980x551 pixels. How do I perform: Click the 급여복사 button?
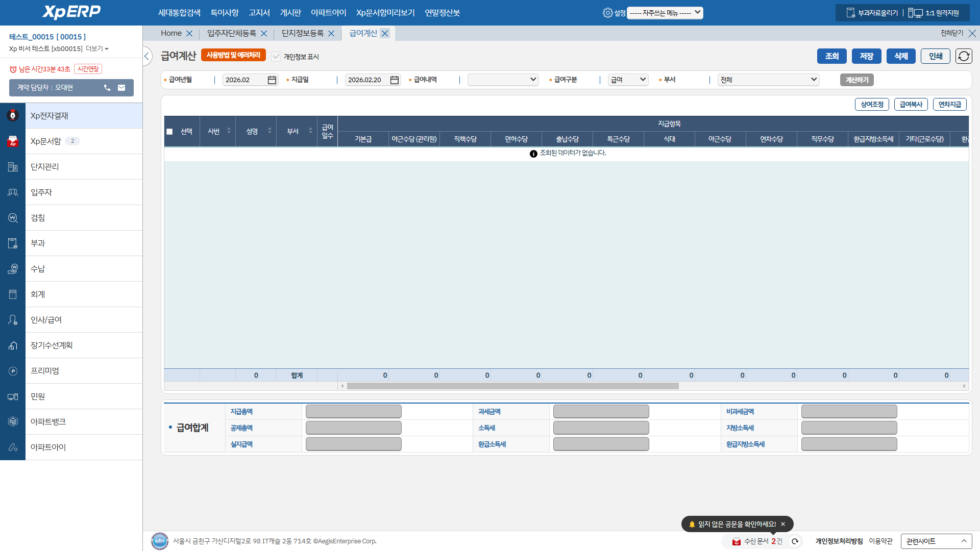coord(911,105)
